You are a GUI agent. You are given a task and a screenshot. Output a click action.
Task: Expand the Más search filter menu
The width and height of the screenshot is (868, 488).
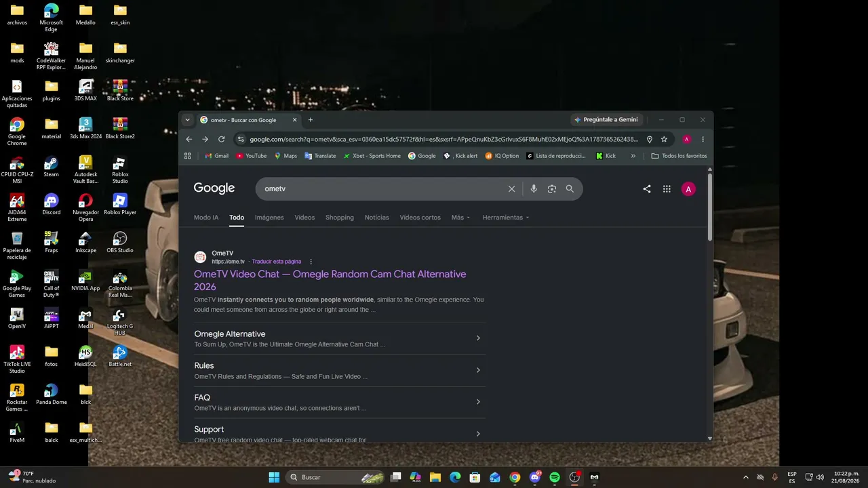pos(461,218)
